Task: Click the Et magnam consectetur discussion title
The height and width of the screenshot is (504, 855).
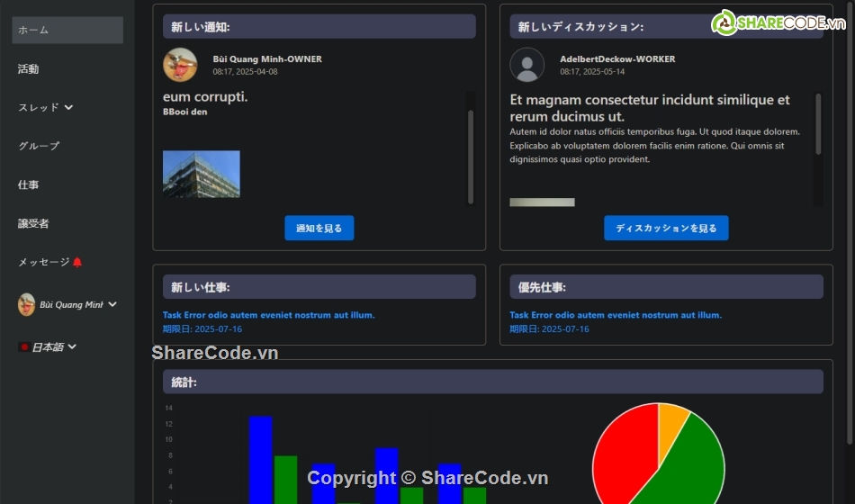Action: (x=650, y=107)
